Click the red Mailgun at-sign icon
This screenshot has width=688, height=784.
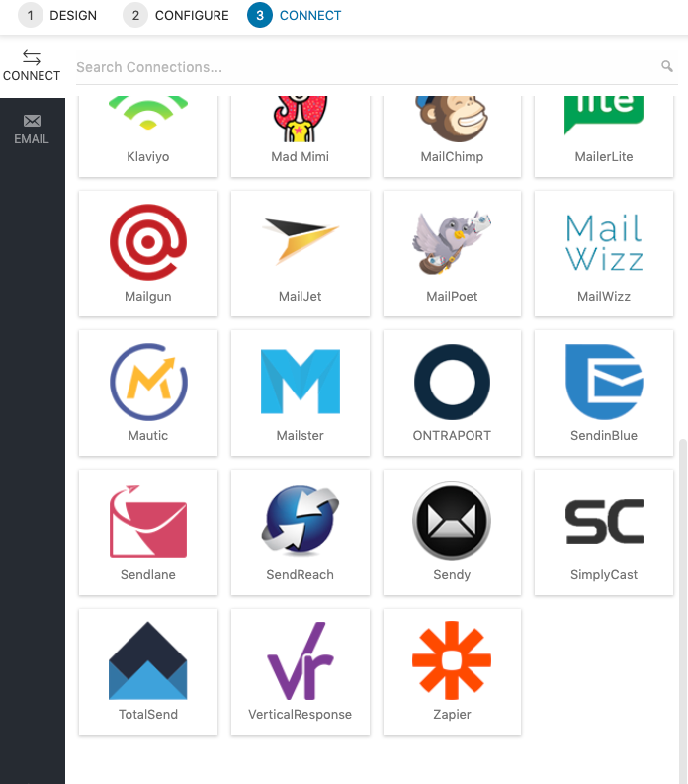[148, 242]
